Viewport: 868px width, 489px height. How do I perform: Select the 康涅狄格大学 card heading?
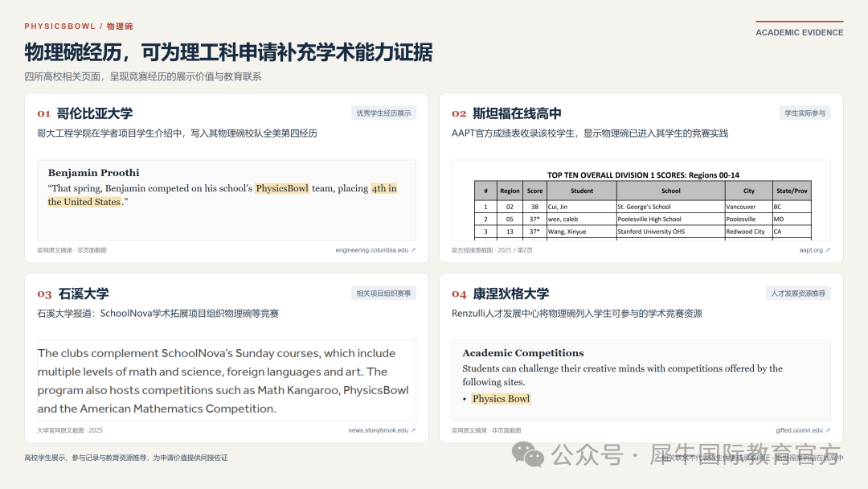point(511,294)
